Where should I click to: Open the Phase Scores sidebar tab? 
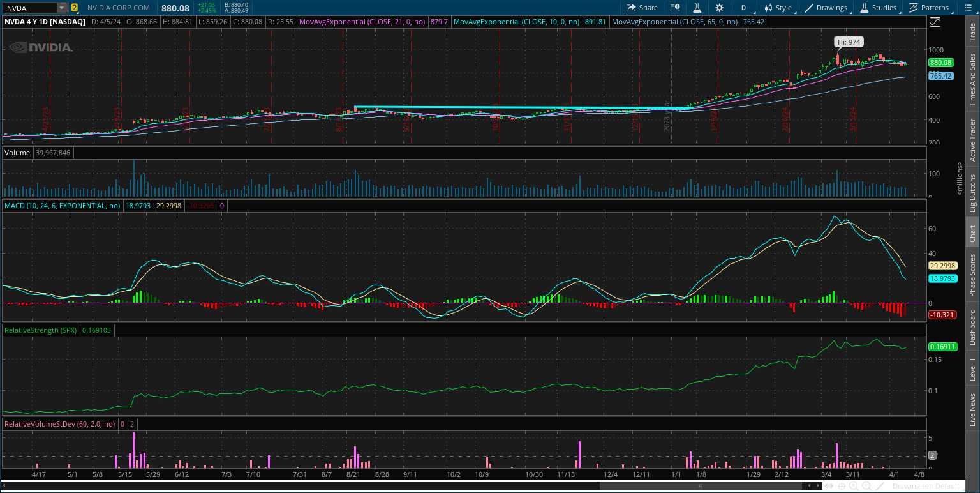[972, 275]
